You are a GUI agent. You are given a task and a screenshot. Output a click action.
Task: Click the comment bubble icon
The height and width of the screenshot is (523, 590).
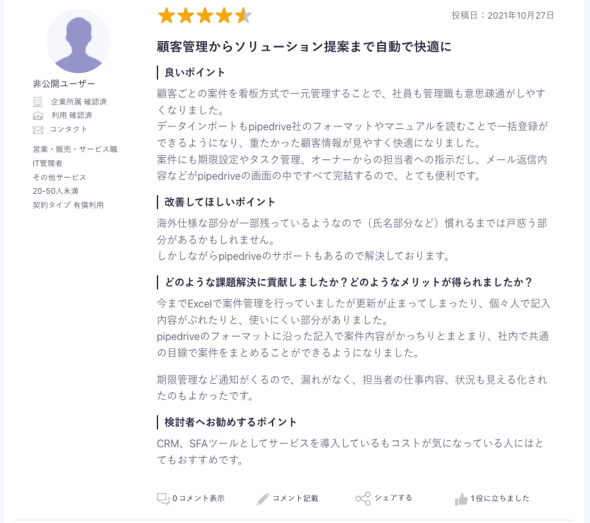(163, 499)
